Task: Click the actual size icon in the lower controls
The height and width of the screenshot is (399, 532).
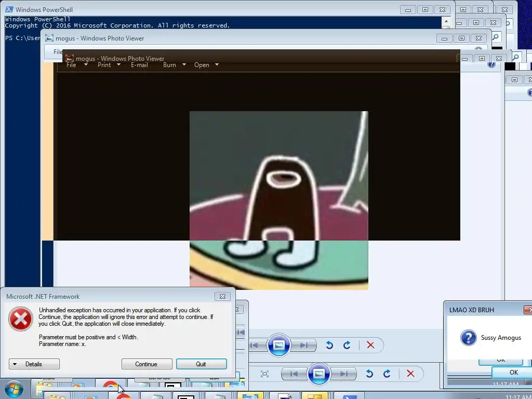Action: click(x=264, y=374)
